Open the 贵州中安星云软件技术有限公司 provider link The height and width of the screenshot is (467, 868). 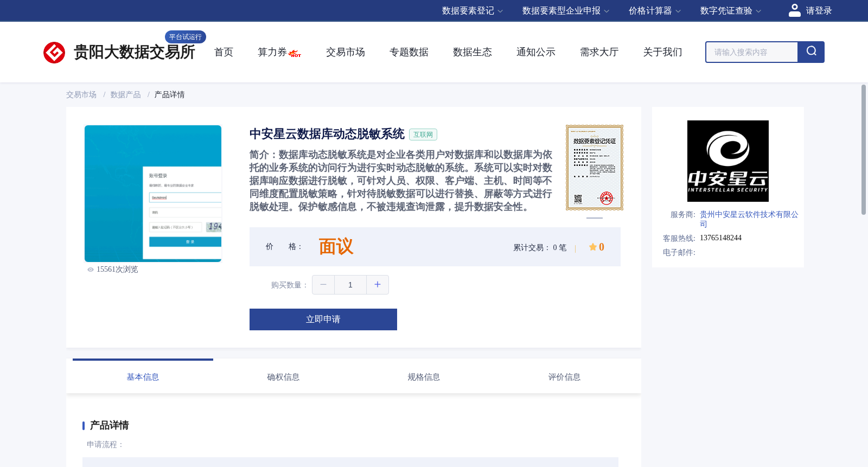coord(749,219)
